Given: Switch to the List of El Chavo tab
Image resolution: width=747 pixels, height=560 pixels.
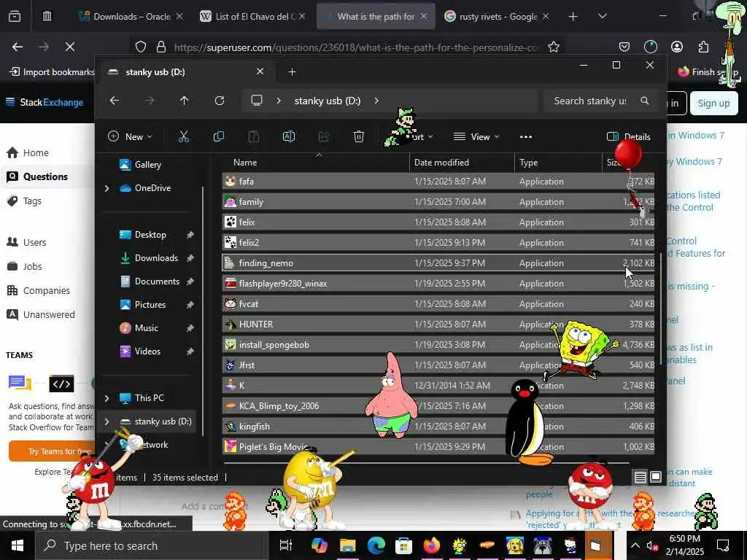Looking at the screenshot, I should click(x=252, y=16).
